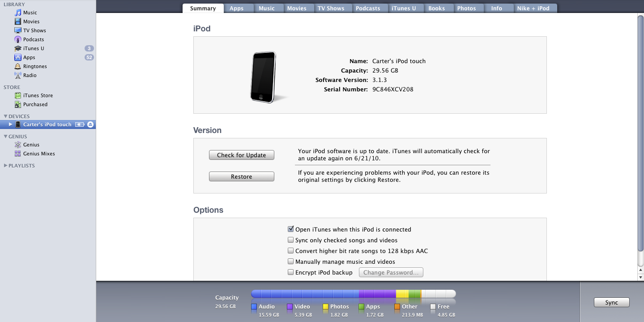
Task: Click the Music note icon in Library
Action: coord(18,13)
